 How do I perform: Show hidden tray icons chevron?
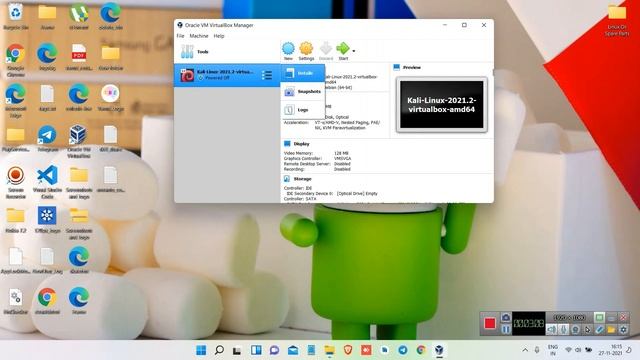(525, 350)
